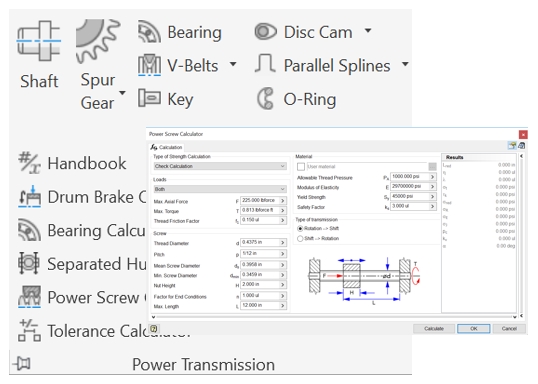Click arrow next to Allowable Thread Pressure
Image resolution: width=538 pixels, height=384 pixels.
(433, 177)
